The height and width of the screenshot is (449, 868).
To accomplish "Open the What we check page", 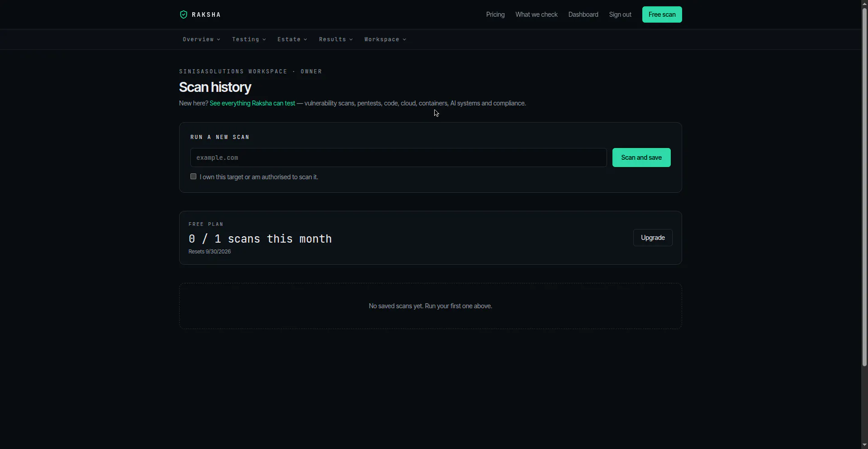I will 536,14.
